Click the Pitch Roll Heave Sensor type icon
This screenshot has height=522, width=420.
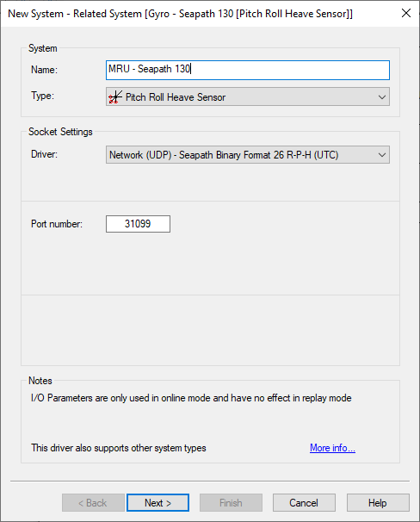115,97
